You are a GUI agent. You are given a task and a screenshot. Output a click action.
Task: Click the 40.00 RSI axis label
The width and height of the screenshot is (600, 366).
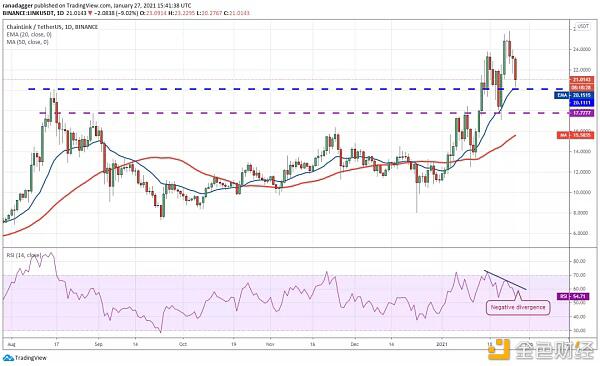point(580,317)
